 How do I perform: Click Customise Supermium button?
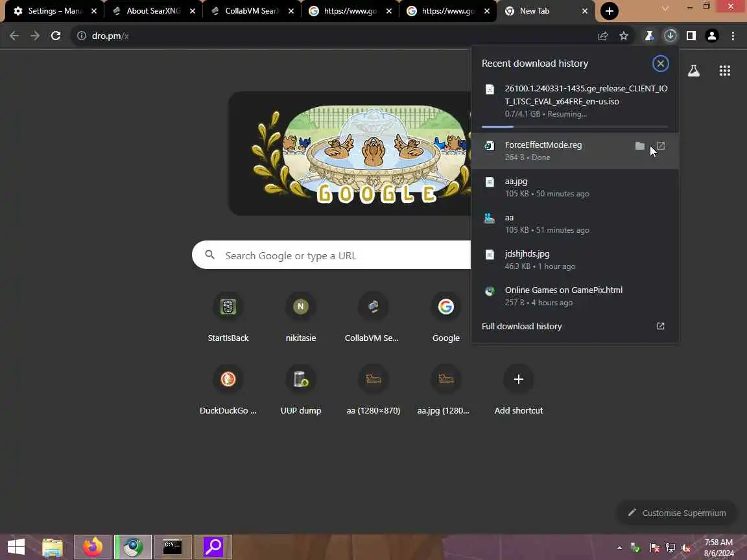[676, 513]
